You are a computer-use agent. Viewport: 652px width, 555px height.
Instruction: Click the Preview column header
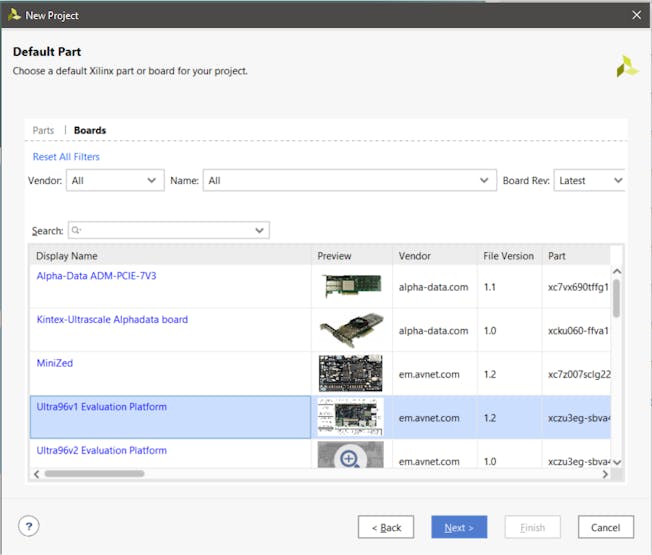click(x=352, y=256)
